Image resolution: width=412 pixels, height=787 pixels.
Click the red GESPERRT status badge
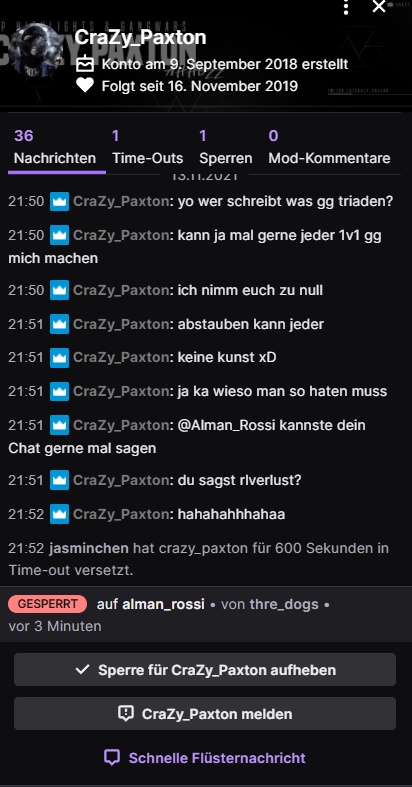[x=48, y=604]
